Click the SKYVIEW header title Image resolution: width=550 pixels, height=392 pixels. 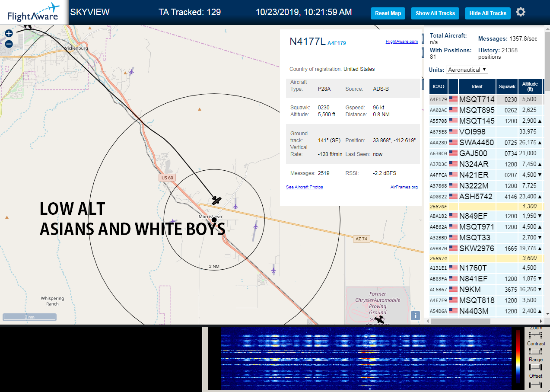click(x=90, y=12)
